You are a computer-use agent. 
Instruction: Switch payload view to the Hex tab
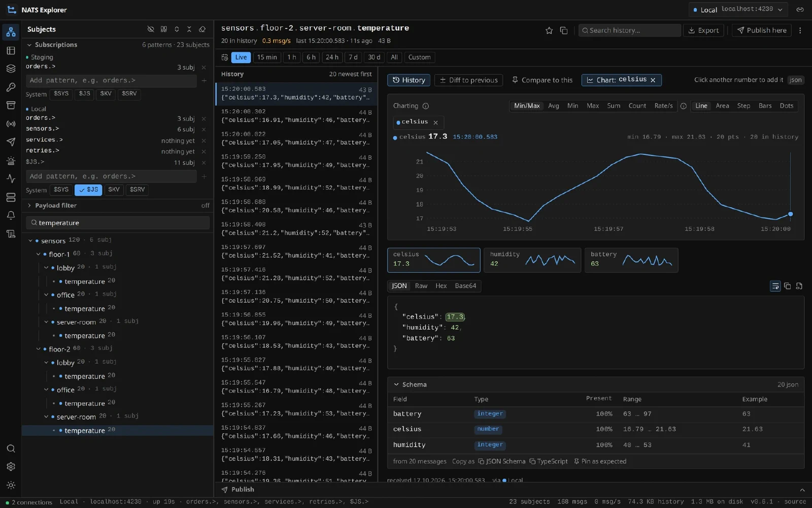tap(441, 286)
